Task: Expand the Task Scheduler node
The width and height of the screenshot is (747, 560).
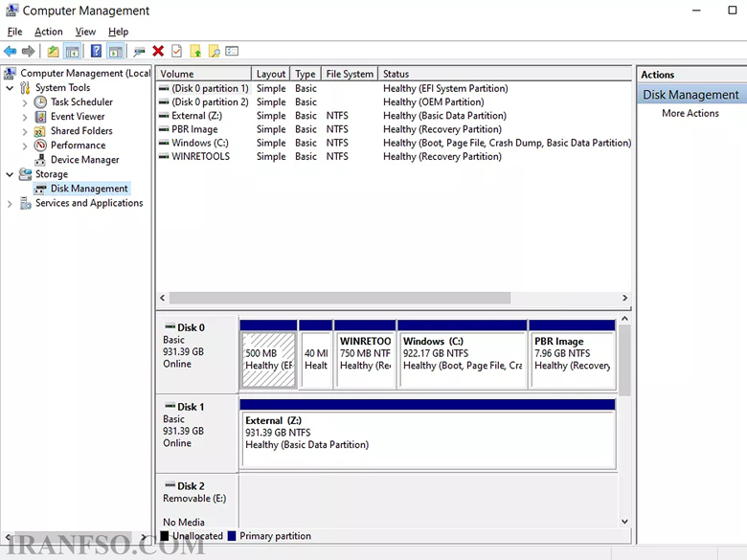Action: pos(25,102)
